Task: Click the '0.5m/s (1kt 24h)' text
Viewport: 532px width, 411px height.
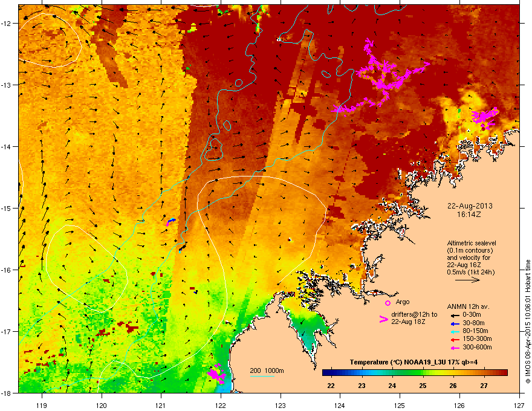Action: coord(470,272)
